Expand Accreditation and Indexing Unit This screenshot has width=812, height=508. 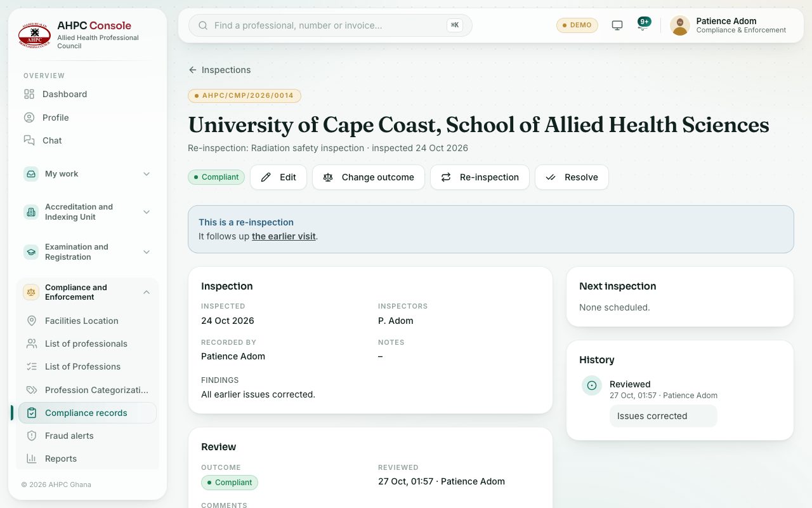88,212
